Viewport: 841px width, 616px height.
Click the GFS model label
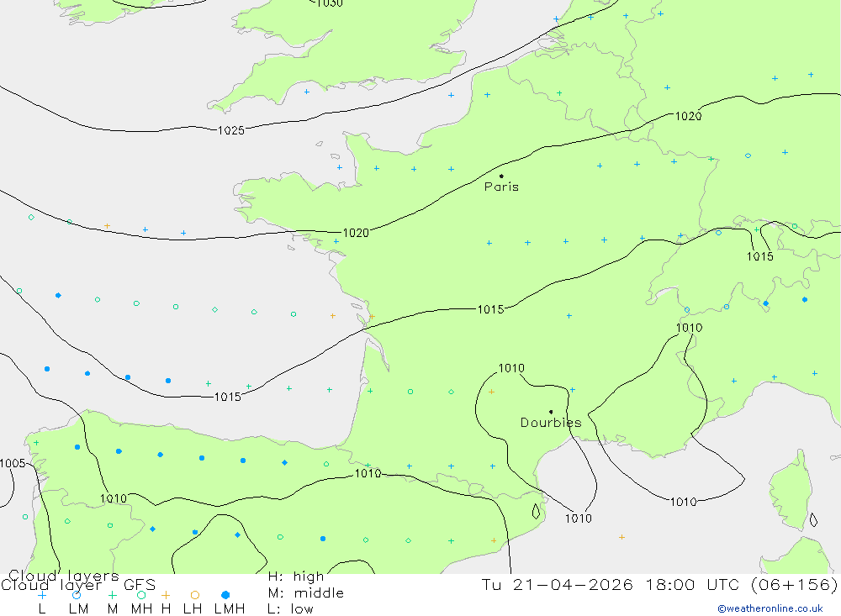coord(140,585)
